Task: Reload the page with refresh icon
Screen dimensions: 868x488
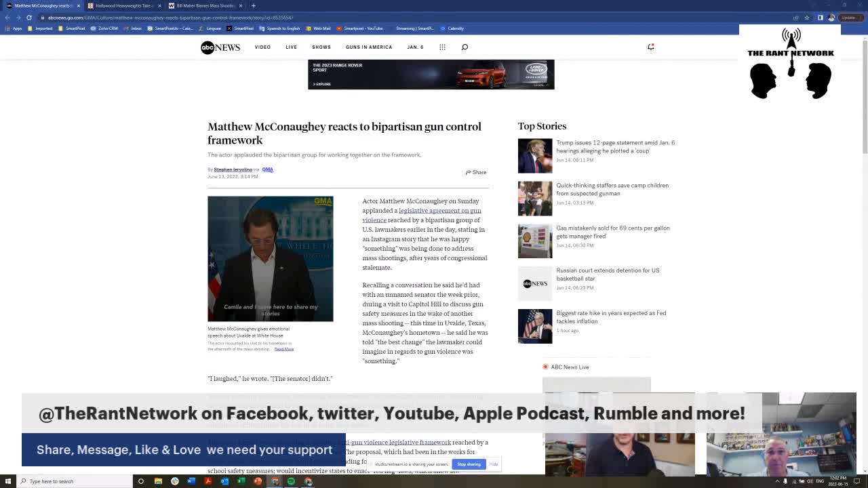Action: pyautogui.click(x=29, y=18)
